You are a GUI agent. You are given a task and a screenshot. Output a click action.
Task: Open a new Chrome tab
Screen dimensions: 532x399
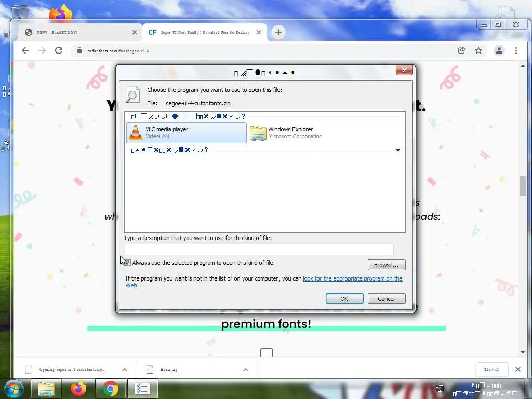tap(278, 32)
